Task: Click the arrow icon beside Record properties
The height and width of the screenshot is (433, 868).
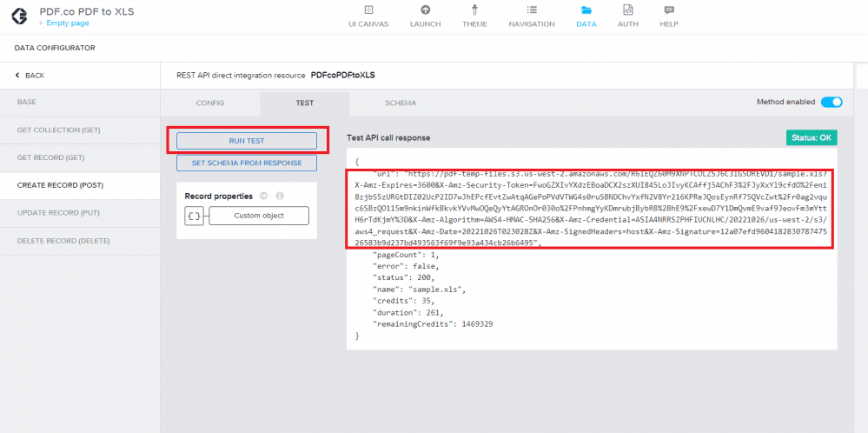Action: (x=264, y=197)
